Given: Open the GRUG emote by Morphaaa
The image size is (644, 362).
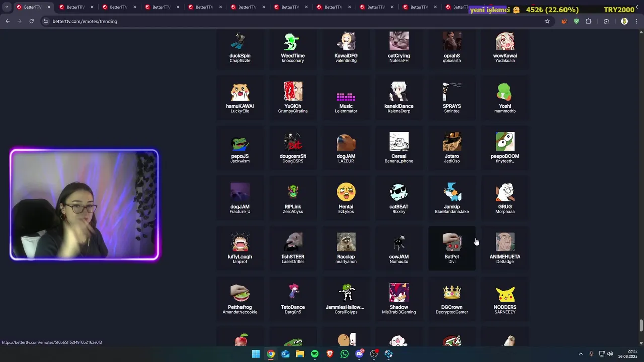Looking at the screenshot, I should click(505, 199).
